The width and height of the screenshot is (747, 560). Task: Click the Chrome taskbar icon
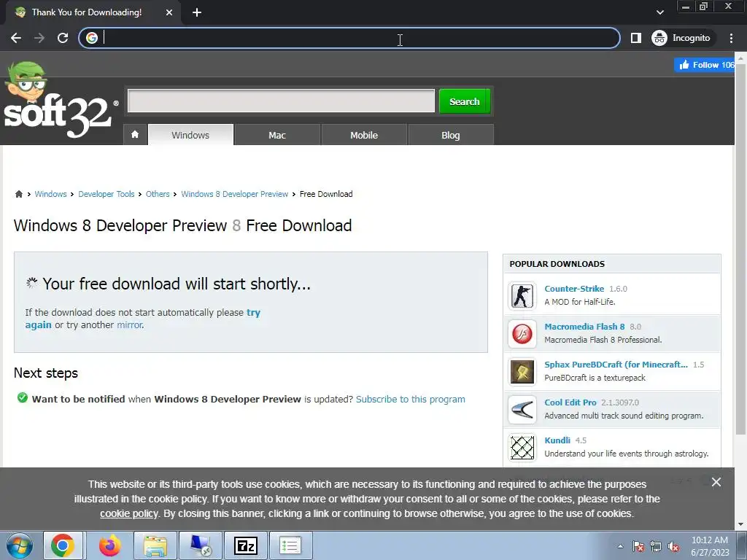(63, 545)
